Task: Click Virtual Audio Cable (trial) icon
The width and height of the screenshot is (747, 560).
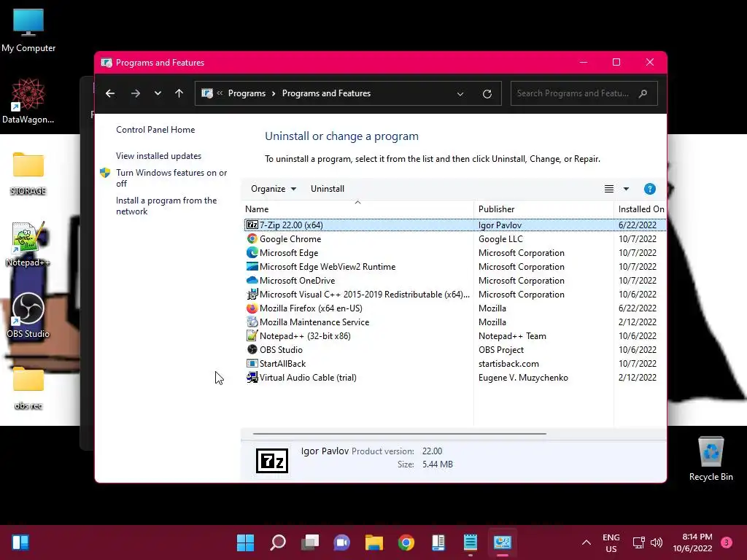Action: click(252, 377)
